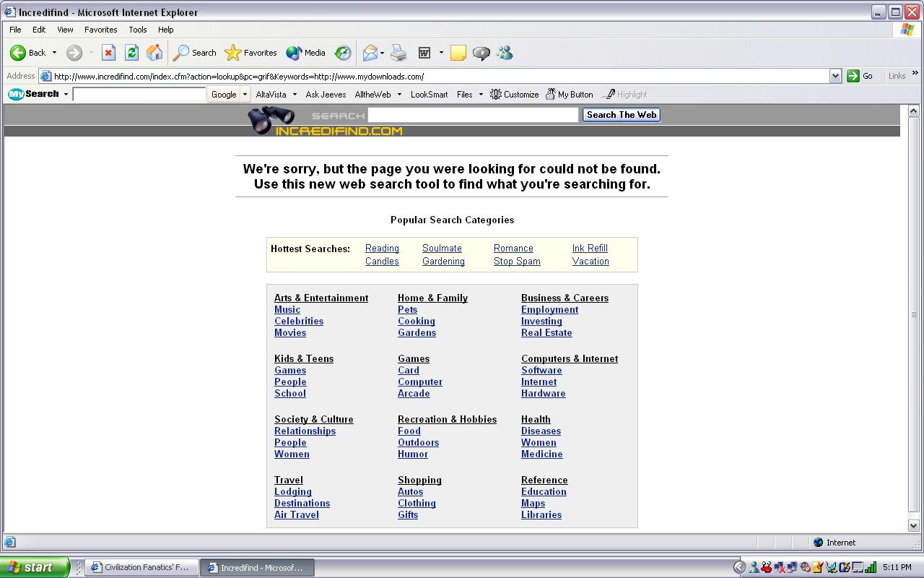
Task: Click the My Button toolbar item
Action: tap(570, 95)
